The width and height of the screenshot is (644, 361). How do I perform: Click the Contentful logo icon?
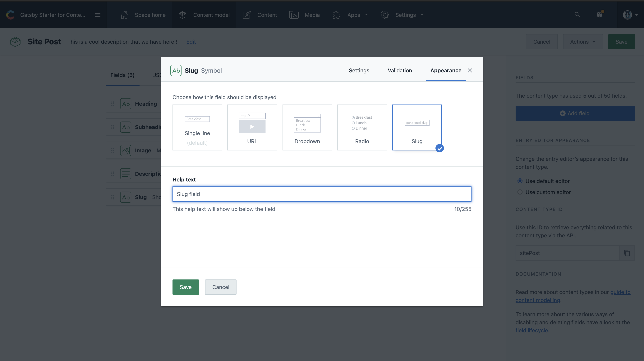[10, 15]
